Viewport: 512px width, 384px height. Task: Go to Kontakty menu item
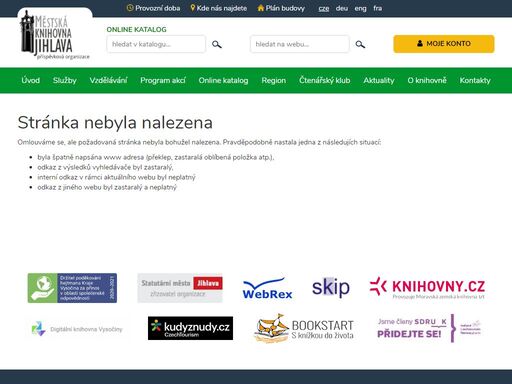[475, 80]
